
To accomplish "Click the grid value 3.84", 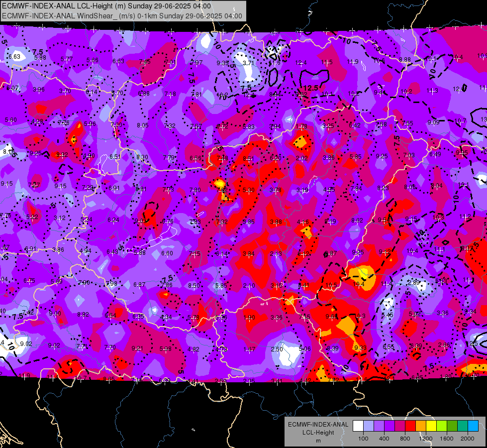I will (248, 254).
